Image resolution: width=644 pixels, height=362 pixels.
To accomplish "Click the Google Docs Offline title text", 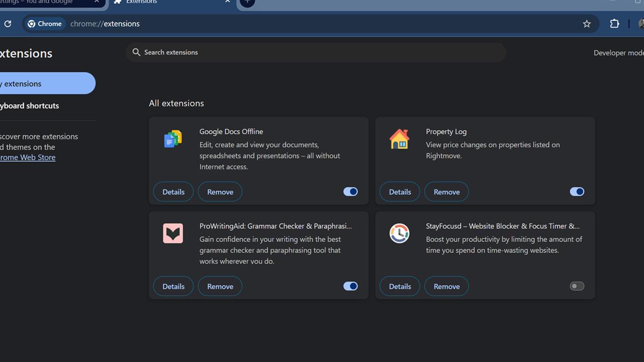I will coord(231,132).
